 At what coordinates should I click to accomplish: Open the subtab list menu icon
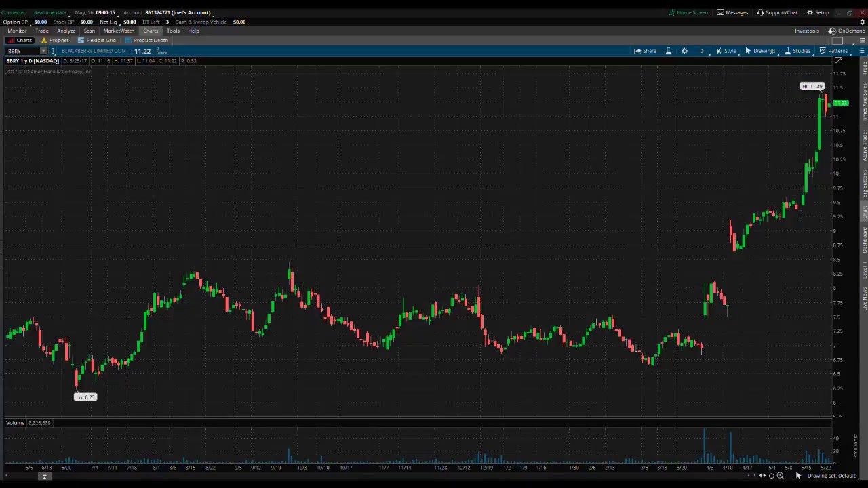coord(863,40)
